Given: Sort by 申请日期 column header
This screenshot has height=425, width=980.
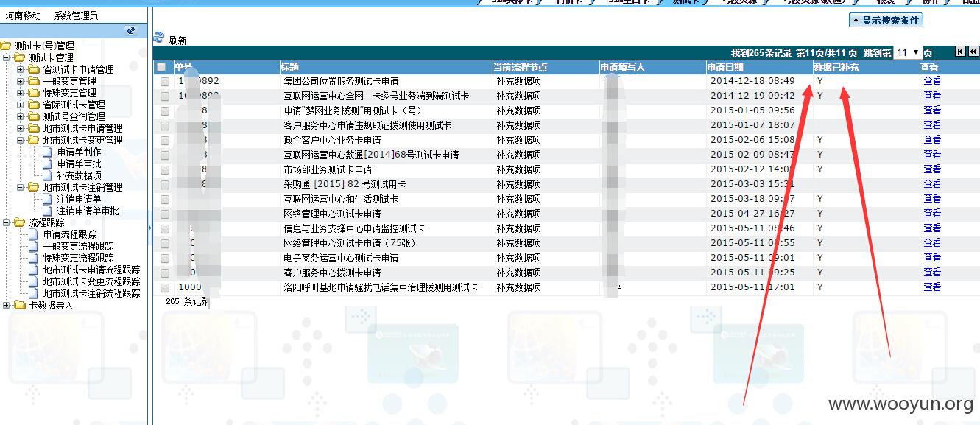Looking at the screenshot, I should pos(725,67).
